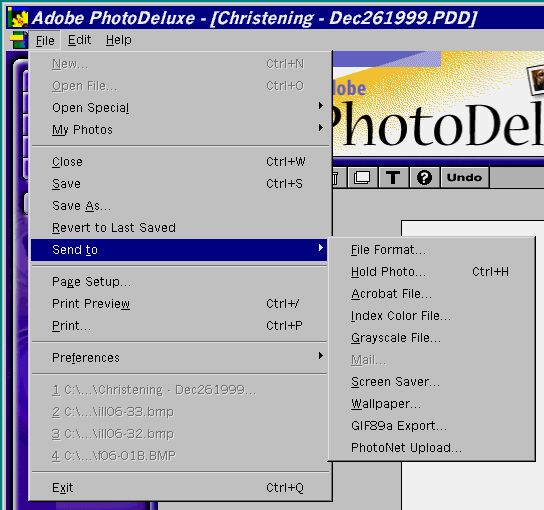The image size is (544, 510).
Task: Click the document icon beside File menu
Action: (18, 40)
